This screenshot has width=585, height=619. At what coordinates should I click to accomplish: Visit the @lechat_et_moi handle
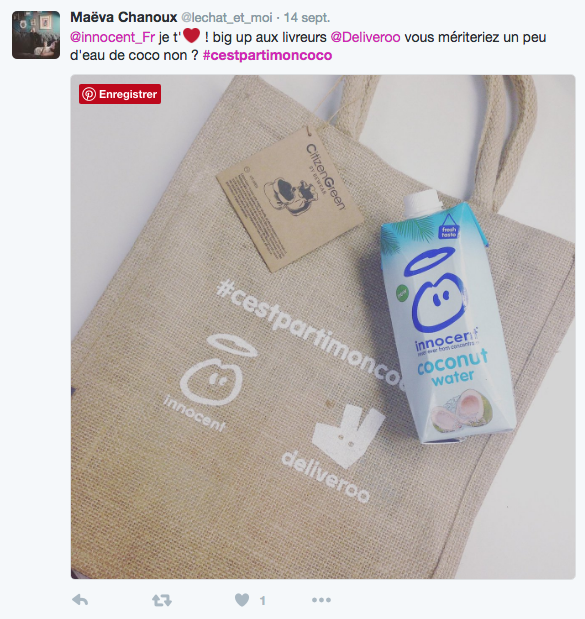pos(227,18)
